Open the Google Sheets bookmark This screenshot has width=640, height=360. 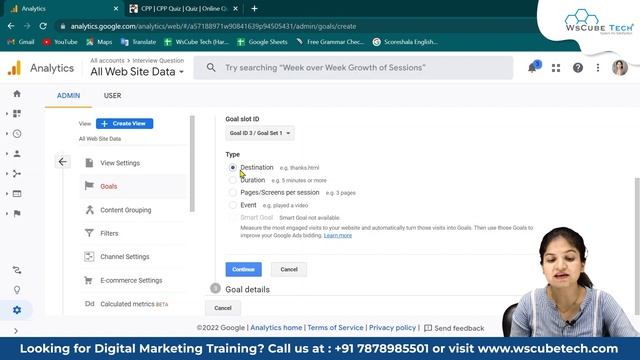click(262, 42)
